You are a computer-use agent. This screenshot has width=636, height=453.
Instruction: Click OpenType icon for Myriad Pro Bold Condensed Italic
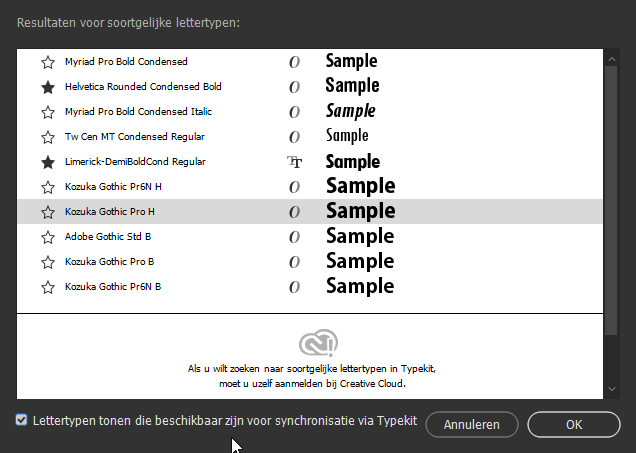(294, 112)
